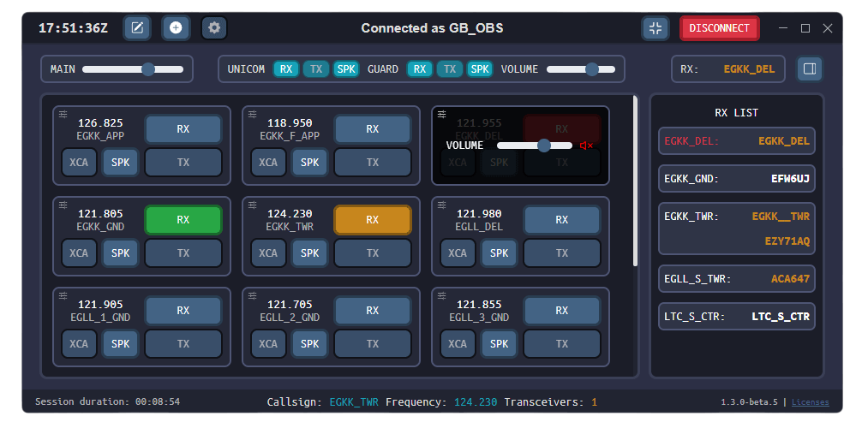Viewport: 868px width, 428px height.
Task: Toggle UNICOM TX
Action: click(316, 69)
